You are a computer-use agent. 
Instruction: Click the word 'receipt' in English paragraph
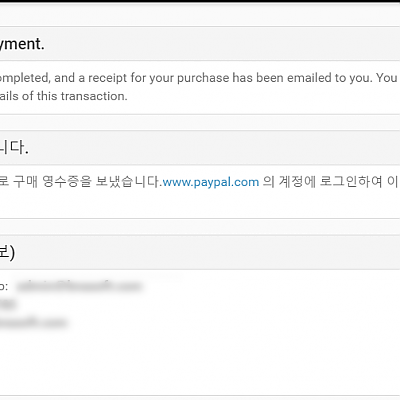point(107,78)
